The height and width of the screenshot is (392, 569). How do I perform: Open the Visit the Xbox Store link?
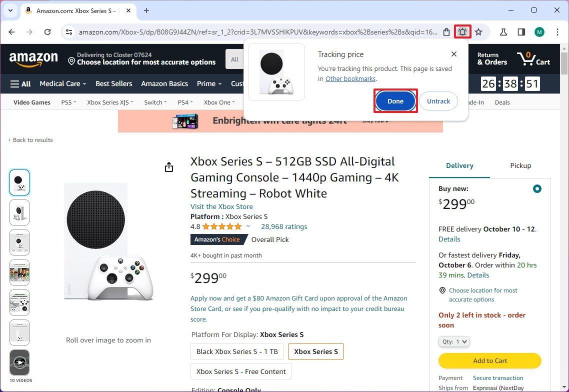(x=221, y=206)
